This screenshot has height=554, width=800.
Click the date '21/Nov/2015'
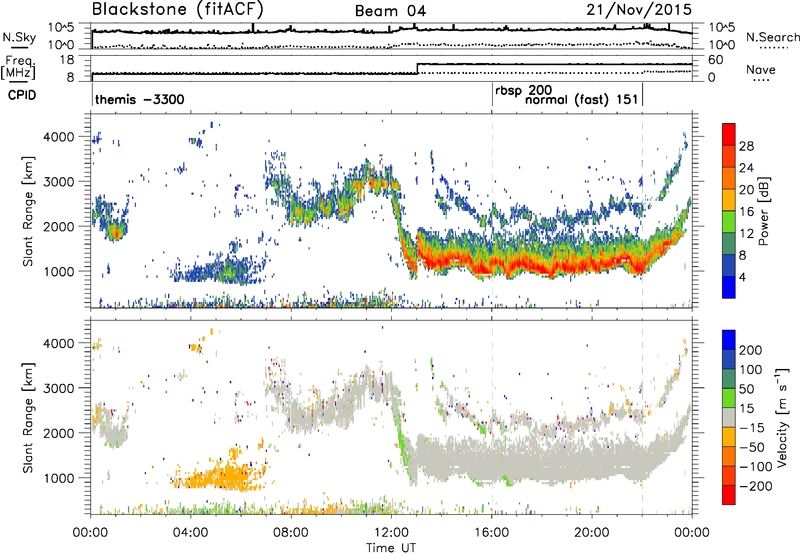pyautogui.click(x=639, y=10)
